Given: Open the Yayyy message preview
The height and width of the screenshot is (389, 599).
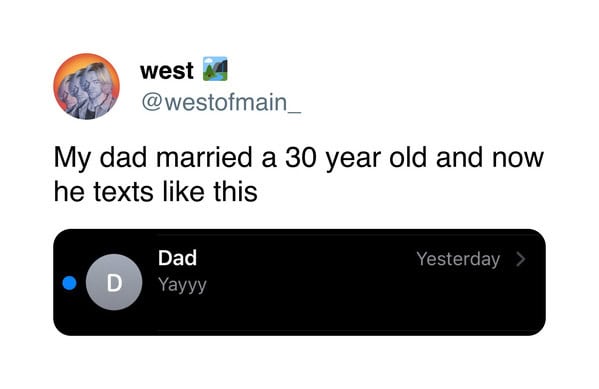Looking at the screenshot, I should tap(182, 285).
